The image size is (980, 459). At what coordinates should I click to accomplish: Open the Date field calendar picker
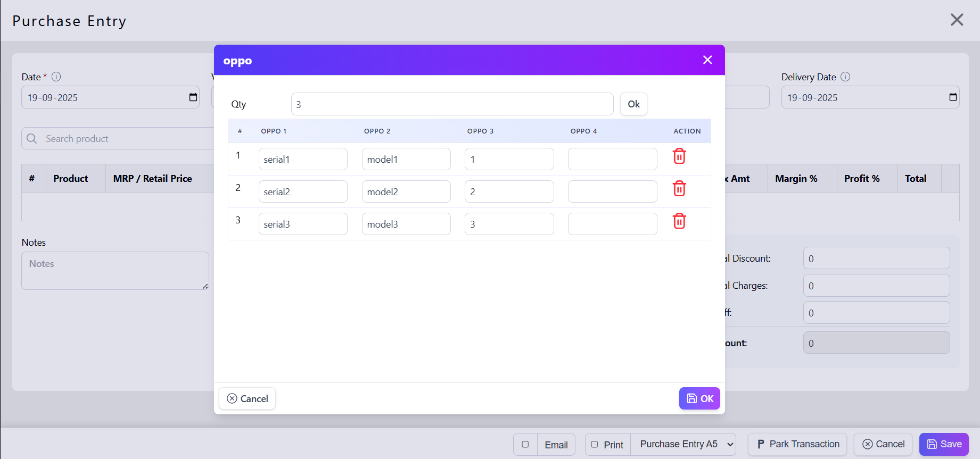coord(193,97)
